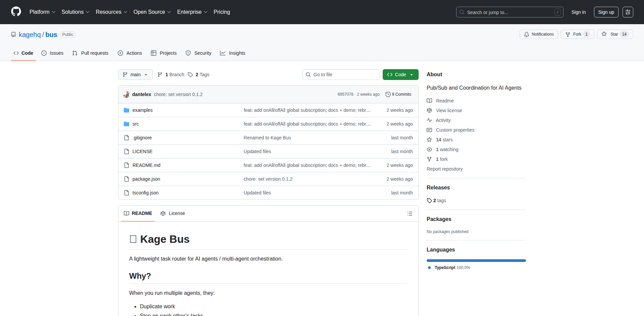The width and height of the screenshot is (644, 316).
Task: Expand the Solutions menu
Action: click(x=75, y=12)
